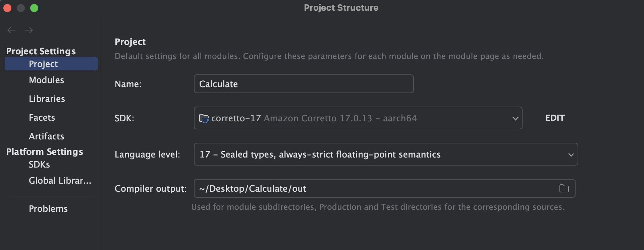The width and height of the screenshot is (644, 250).
Task: Click the folder browse icon in Compiler output
Action: coord(564,188)
